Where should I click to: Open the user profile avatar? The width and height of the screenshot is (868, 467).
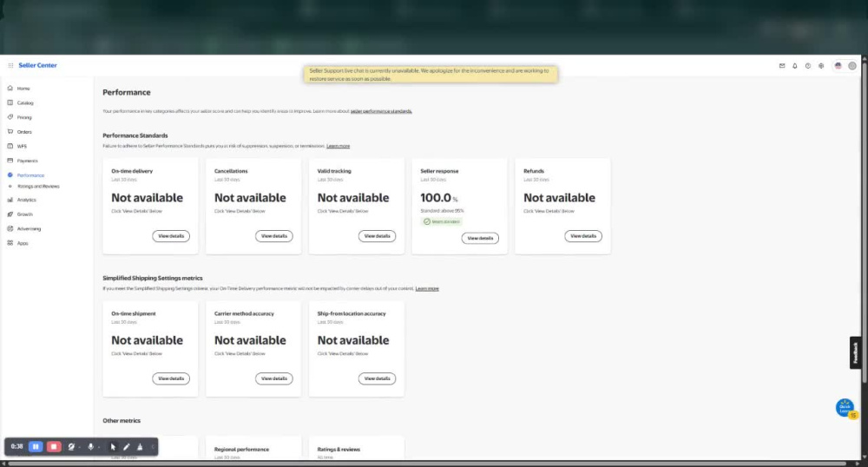click(x=852, y=66)
